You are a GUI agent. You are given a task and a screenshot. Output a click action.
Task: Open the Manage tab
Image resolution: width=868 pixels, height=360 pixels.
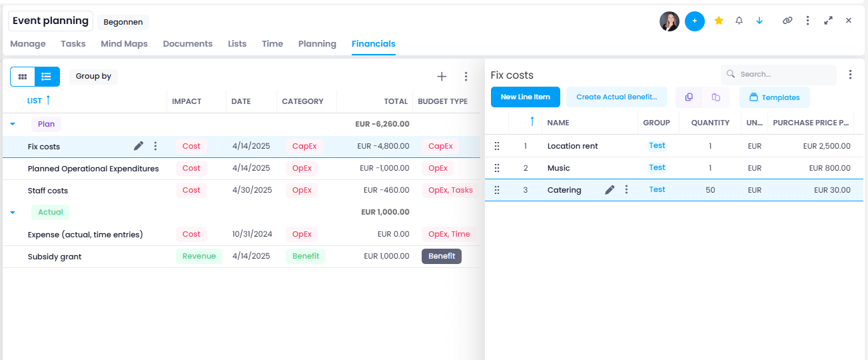(28, 43)
